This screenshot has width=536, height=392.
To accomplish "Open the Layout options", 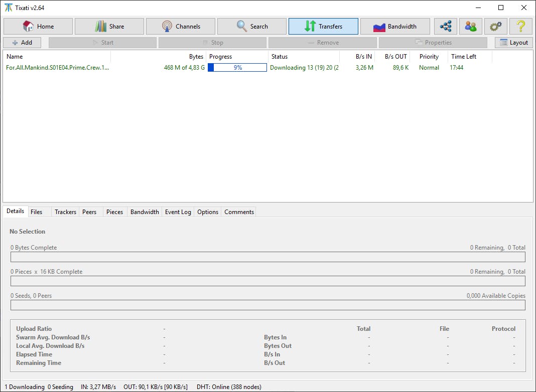I will pos(514,43).
